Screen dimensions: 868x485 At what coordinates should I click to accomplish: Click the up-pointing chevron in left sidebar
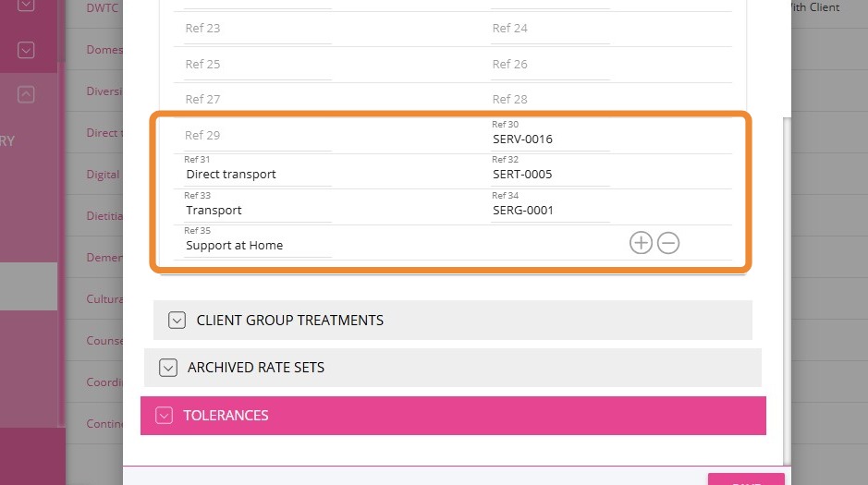pyautogui.click(x=26, y=93)
